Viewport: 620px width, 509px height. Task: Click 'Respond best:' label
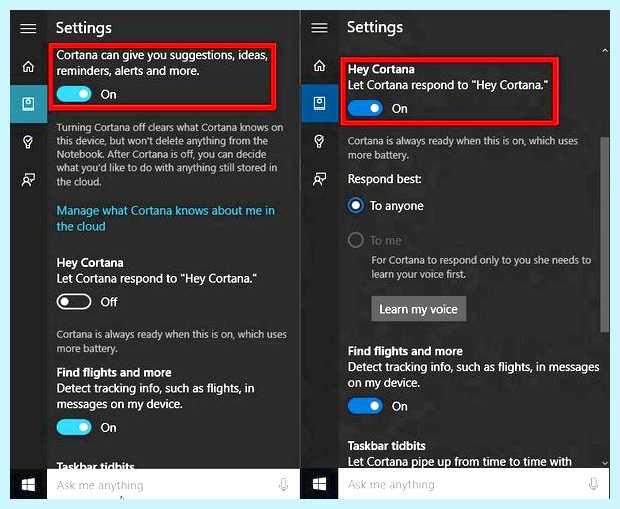tap(385, 179)
